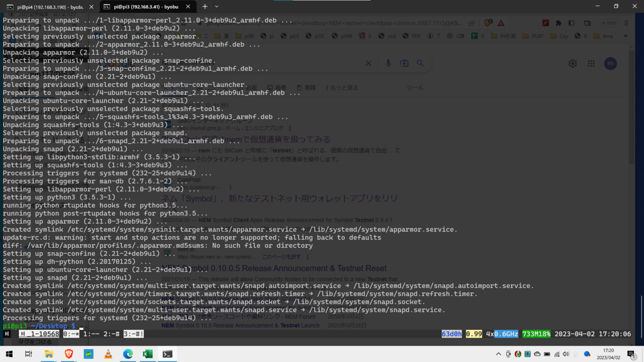The height and width of the screenshot is (362, 644).
Task: Click the red wand extension icon
Action: [545, 23]
